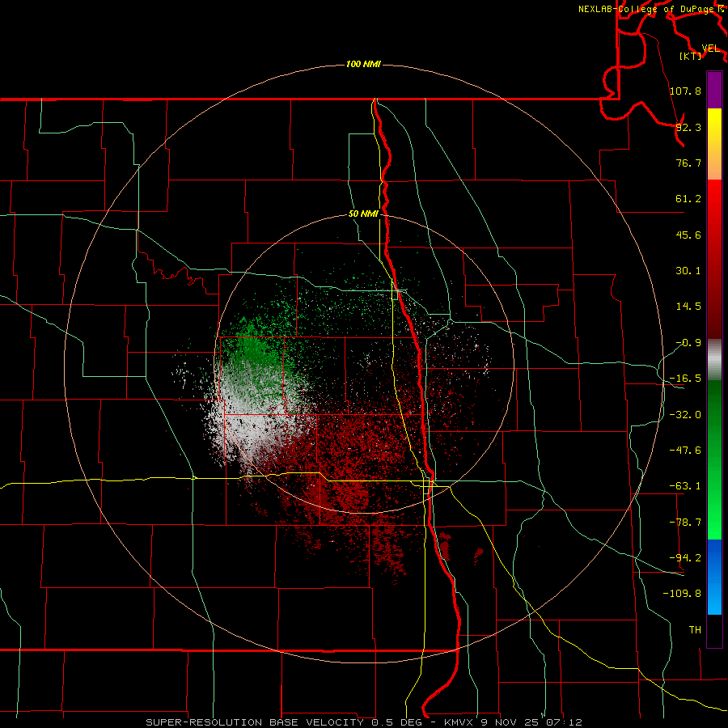
Task: Click the TH legend label
Action: pyautogui.click(x=695, y=630)
